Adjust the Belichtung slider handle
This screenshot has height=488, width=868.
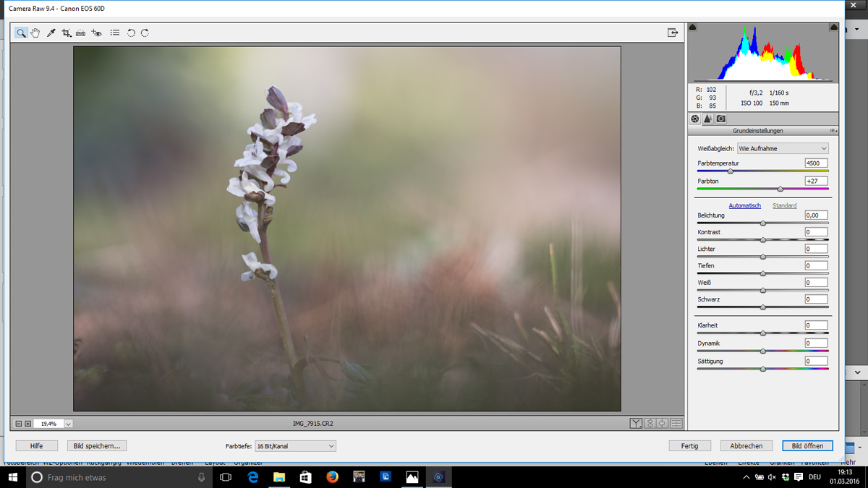point(762,223)
